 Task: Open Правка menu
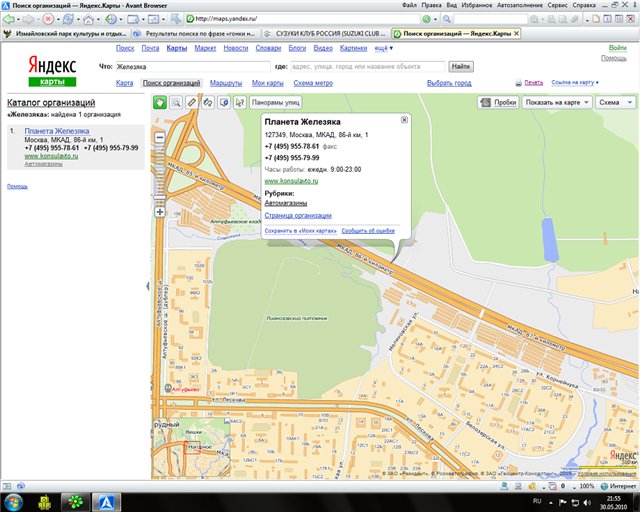(x=431, y=5)
